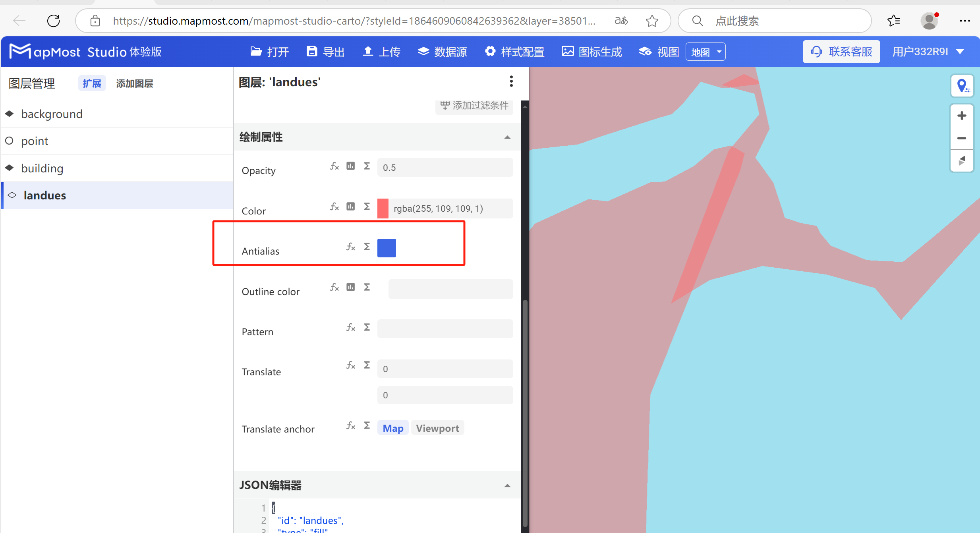Click the fx expression icon beside Opacity
The width and height of the screenshot is (980, 533).
[334, 166]
